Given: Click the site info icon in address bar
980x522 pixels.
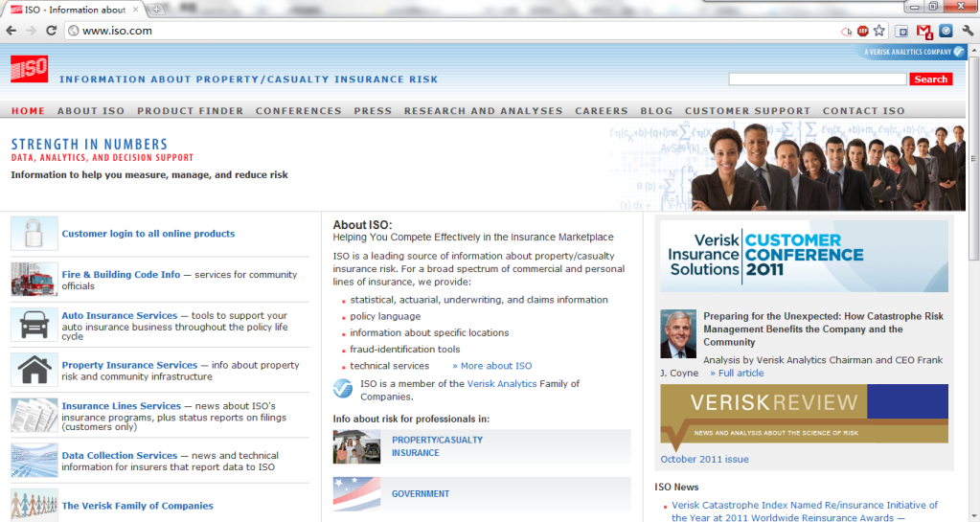Looking at the screenshot, I should pos(74,31).
